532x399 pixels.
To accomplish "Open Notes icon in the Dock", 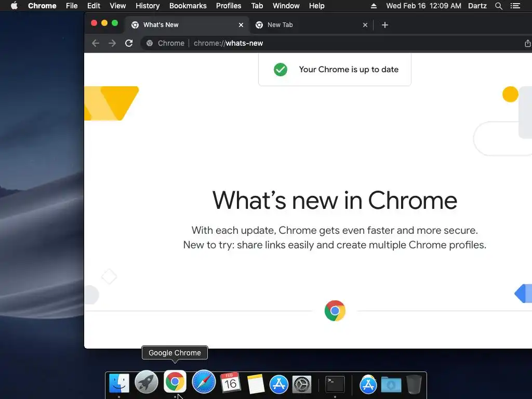I will 256,384.
